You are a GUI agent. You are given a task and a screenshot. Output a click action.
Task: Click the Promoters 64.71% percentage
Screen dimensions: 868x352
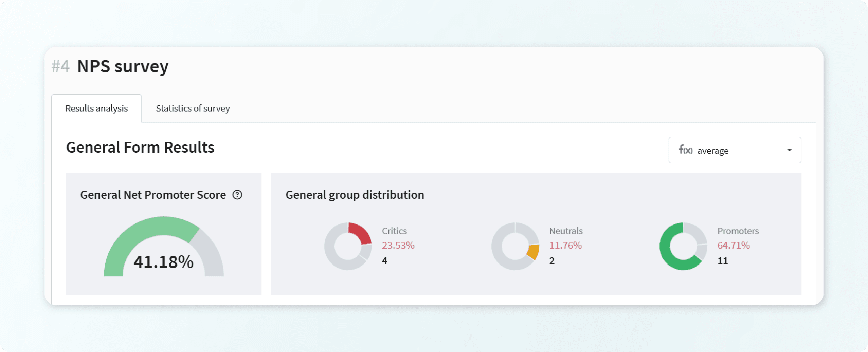(x=733, y=245)
